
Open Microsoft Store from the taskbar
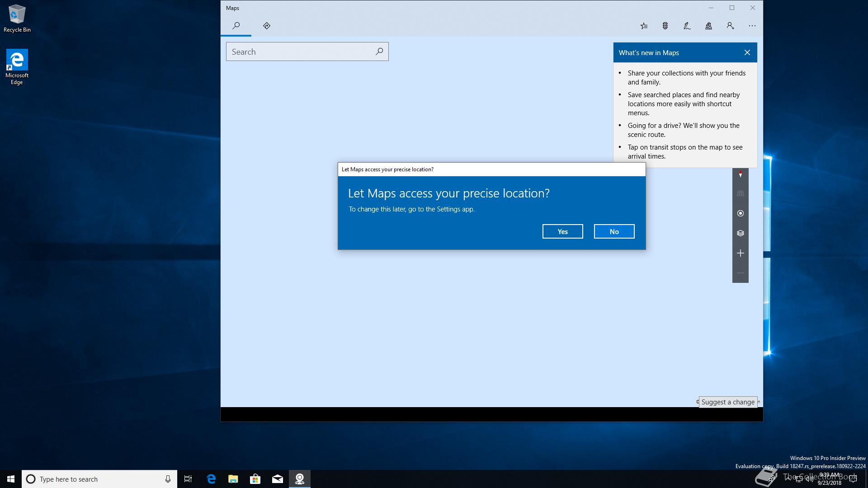point(255,479)
